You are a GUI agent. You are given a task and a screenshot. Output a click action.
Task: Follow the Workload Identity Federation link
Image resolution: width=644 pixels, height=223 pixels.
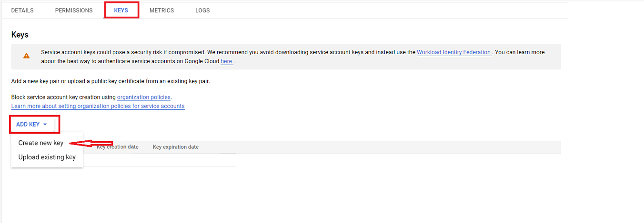tap(454, 52)
